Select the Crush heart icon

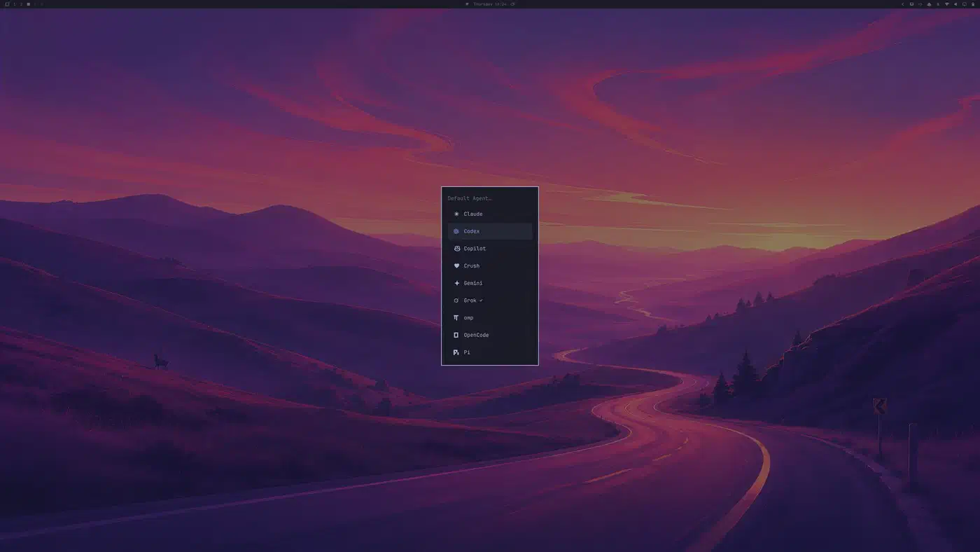pos(456,265)
